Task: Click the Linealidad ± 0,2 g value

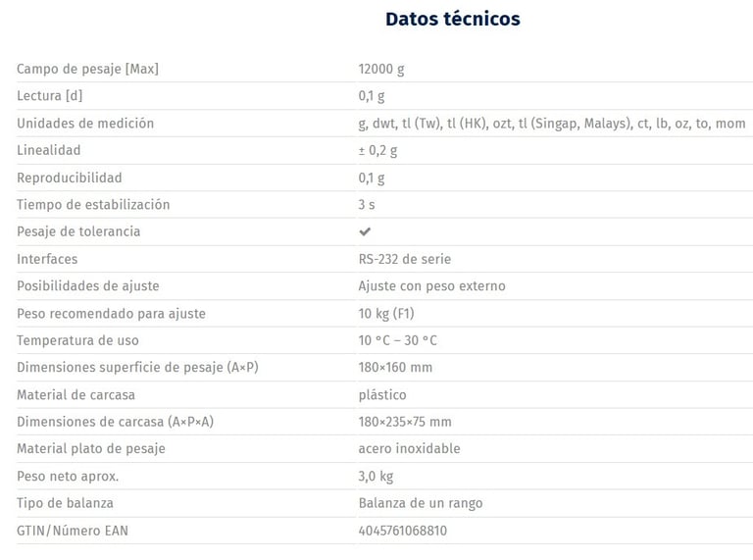Action: click(377, 150)
